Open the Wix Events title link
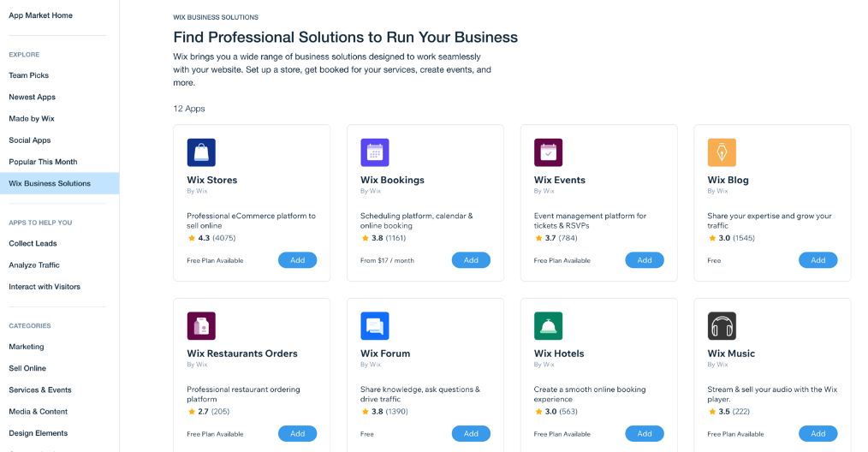 [x=560, y=180]
